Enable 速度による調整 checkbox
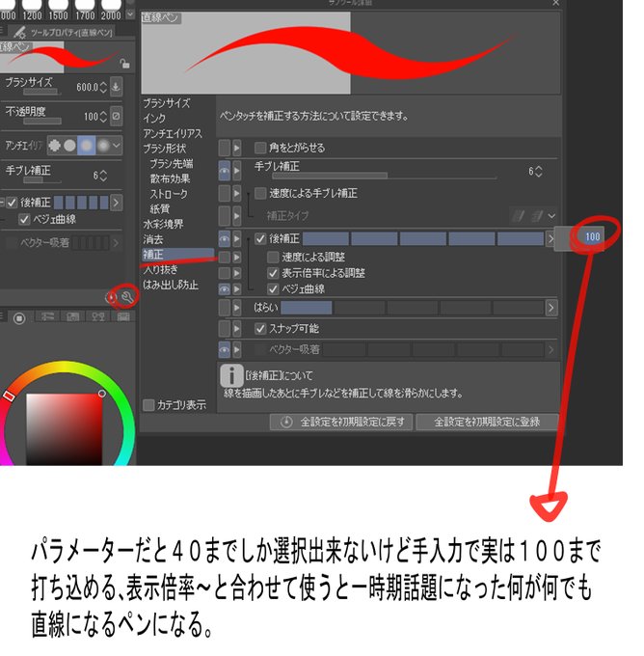This screenshot has width=644, height=656. click(x=273, y=257)
